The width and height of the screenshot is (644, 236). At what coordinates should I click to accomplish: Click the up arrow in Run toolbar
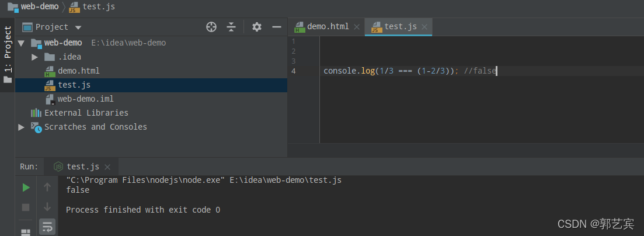(x=47, y=188)
